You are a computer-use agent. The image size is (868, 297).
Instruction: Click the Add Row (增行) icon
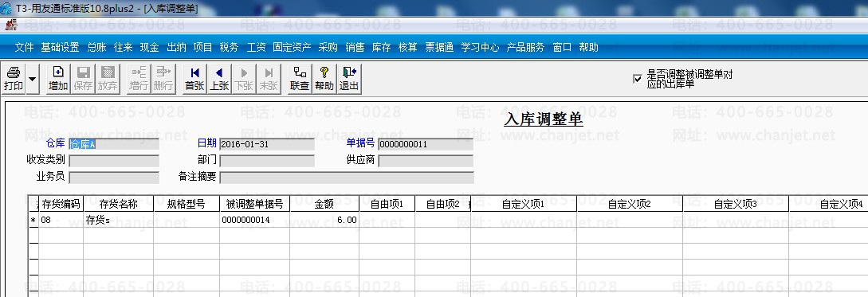139,79
